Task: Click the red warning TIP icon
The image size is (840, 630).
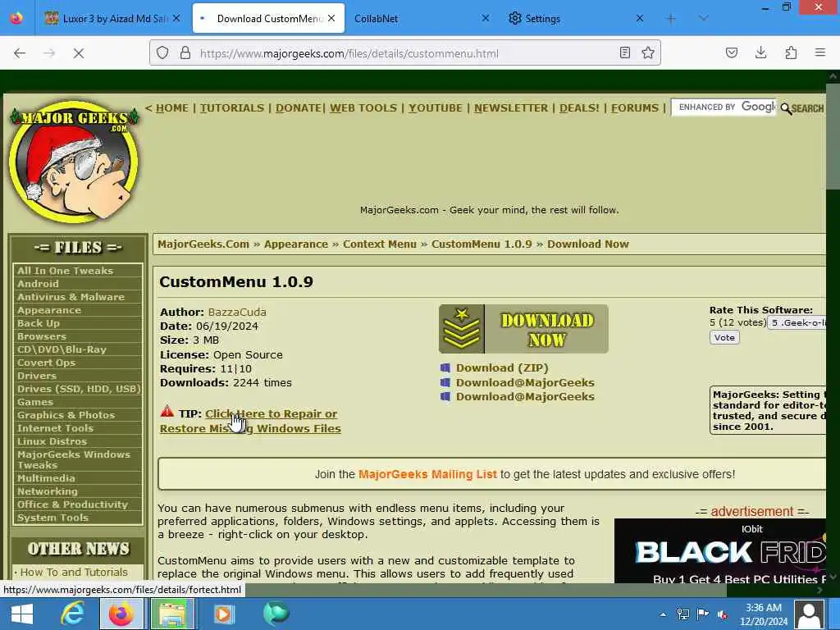Action: pos(167,412)
